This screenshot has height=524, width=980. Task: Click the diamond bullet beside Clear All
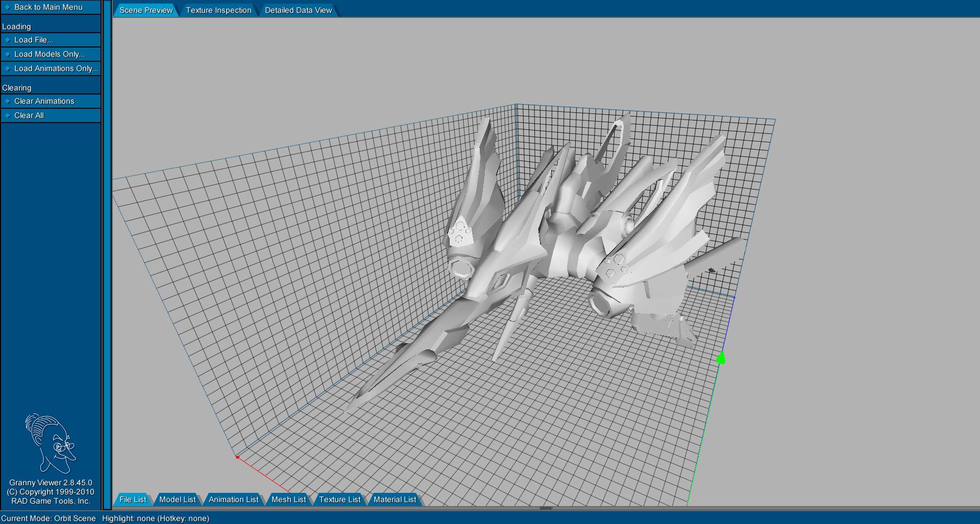click(8, 115)
